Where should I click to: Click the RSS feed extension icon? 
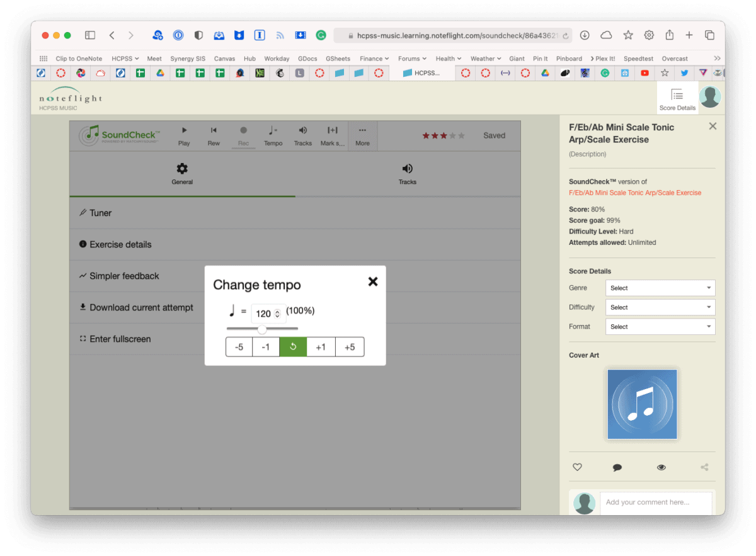coord(280,36)
